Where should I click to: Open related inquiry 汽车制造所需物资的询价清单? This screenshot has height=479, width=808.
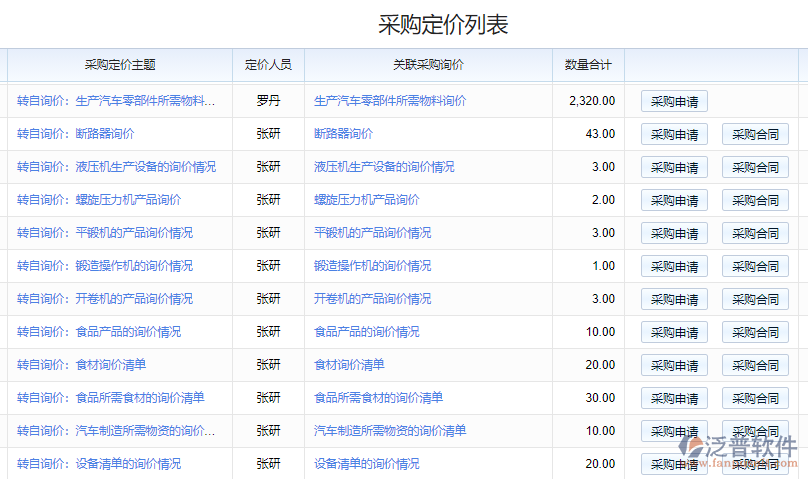390,431
